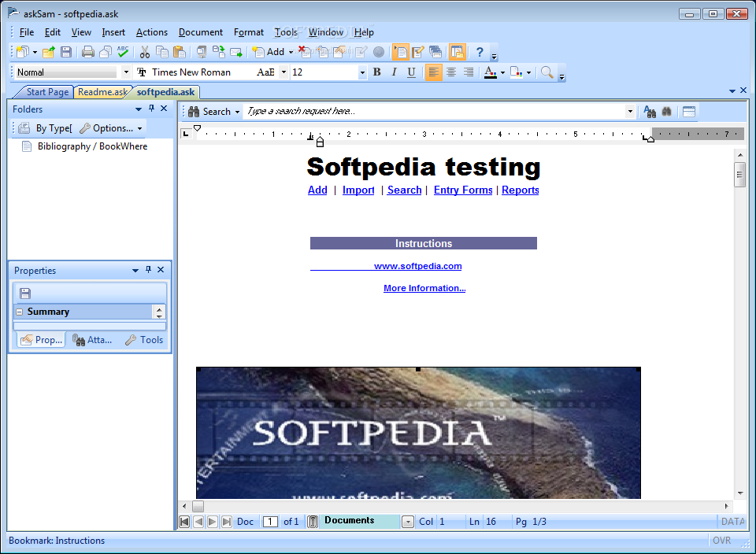Toggle Underline formatting

(411, 72)
